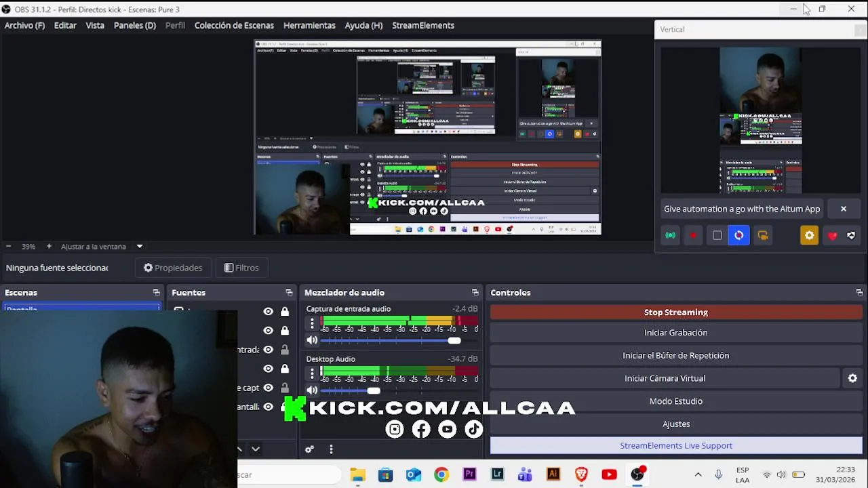Open the Ajustar a la ventana dropdown
Screen dimensions: 868x488
140,246
